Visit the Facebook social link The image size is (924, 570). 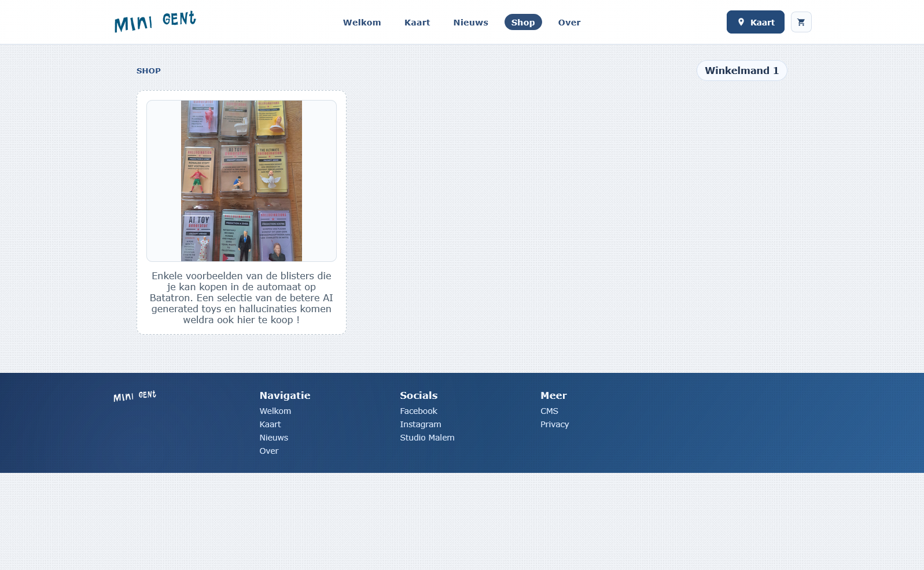(419, 411)
